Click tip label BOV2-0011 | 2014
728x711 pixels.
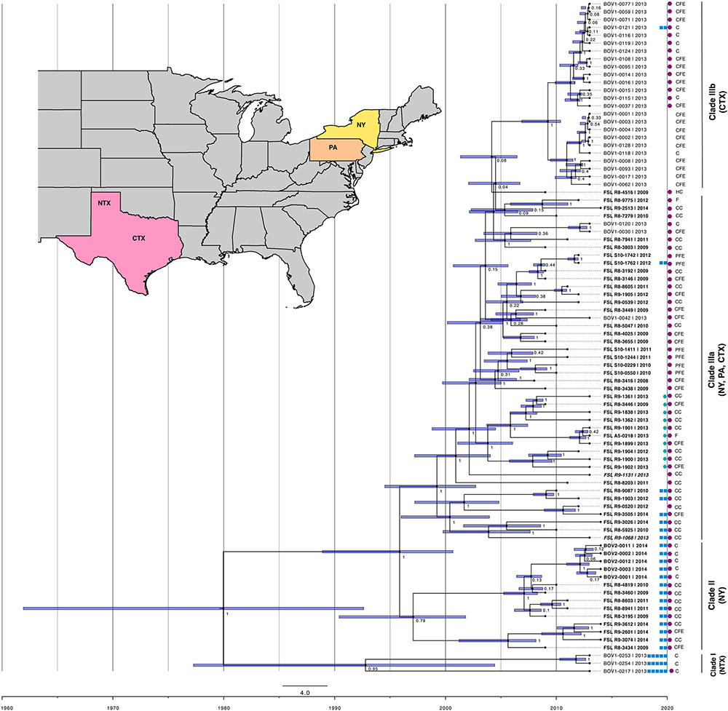pyautogui.click(x=625, y=546)
